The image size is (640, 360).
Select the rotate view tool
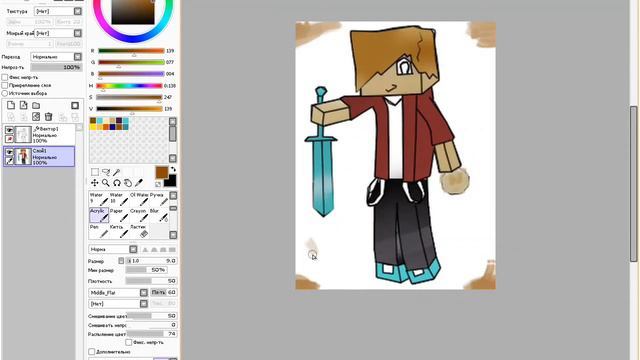(x=117, y=183)
